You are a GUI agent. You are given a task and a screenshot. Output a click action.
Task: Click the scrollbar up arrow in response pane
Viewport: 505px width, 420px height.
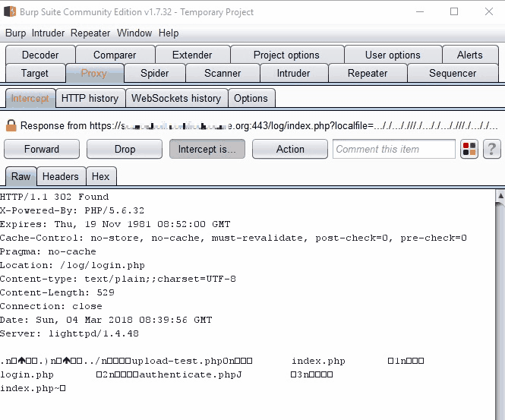tap(500, 195)
